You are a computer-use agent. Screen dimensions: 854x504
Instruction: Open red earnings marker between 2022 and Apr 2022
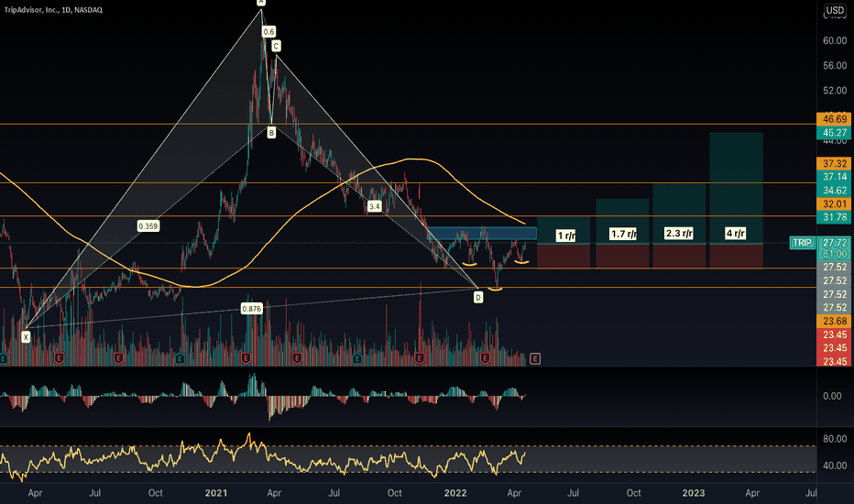pos(485,358)
